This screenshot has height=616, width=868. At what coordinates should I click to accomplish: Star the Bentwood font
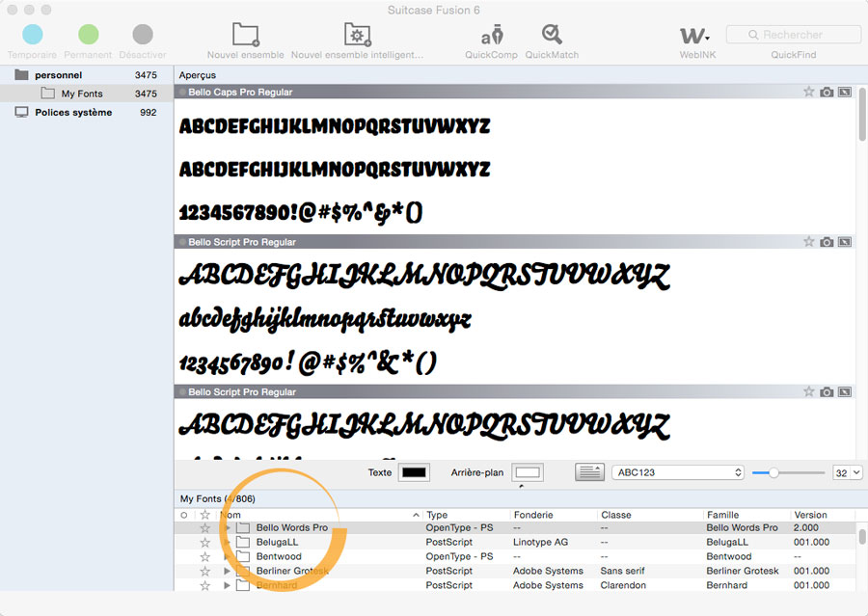click(x=204, y=557)
